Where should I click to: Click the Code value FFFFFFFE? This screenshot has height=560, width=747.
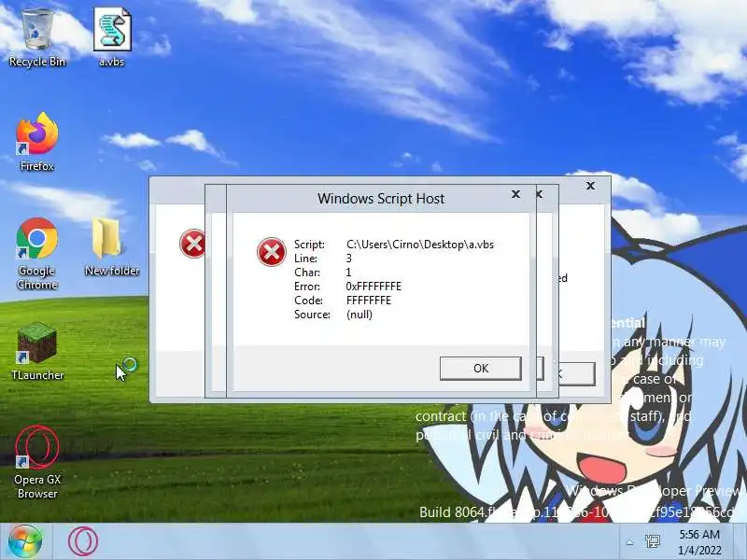(369, 301)
